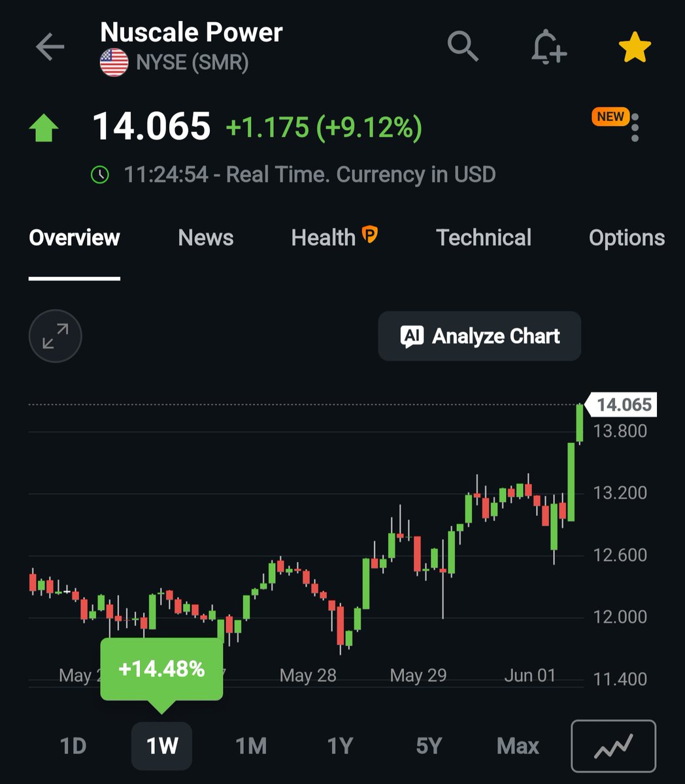Switch chart type with line chart icon
Screen dimensions: 685x784
point(613,745)
